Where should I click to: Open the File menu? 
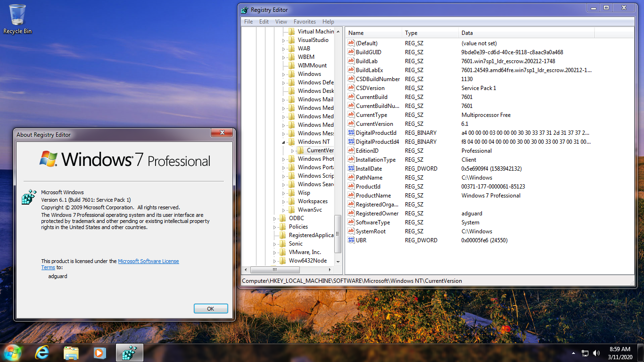tap(248, 22)
